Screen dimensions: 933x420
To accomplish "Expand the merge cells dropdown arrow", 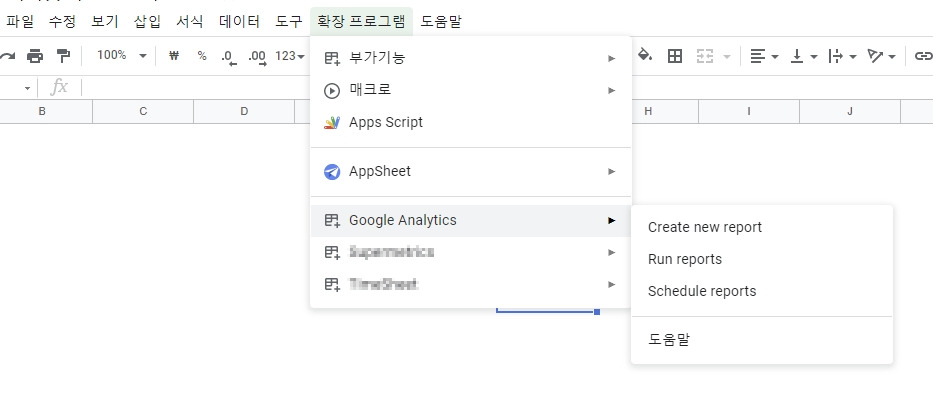I will pyautogui.click(x=727, y=57).
